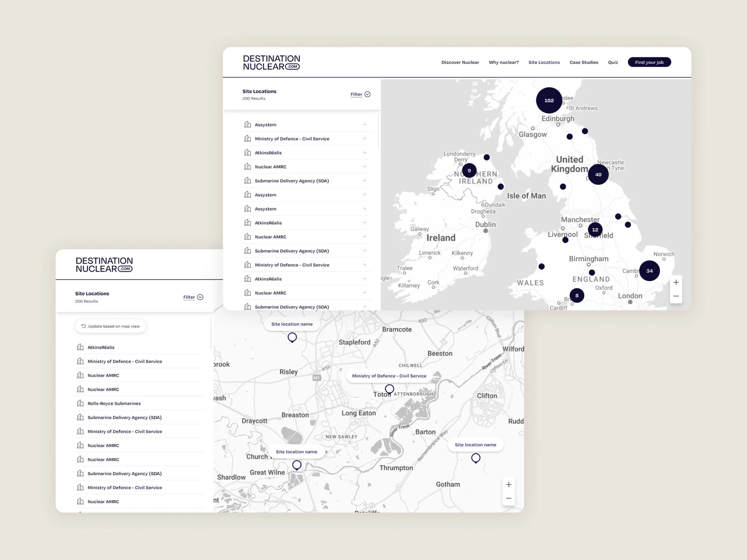This screenshot has height=560, width=747.
Task: Click the Destination Nuclear logo in the top window
Action: 271,63
